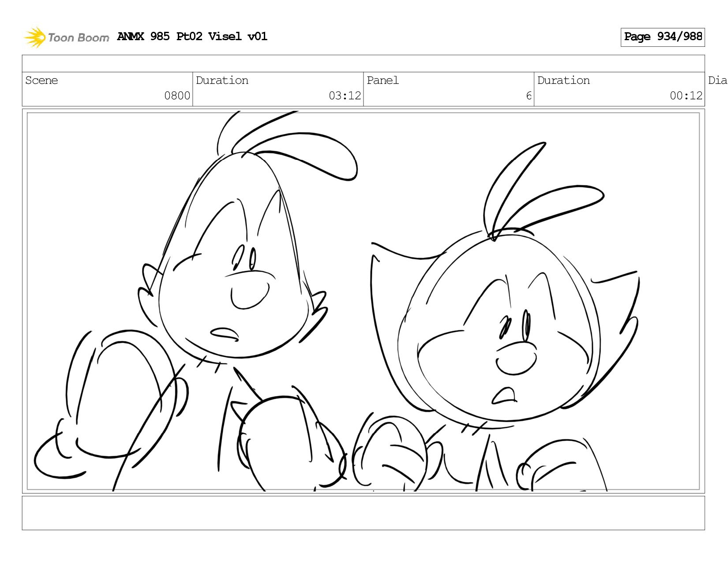Click the storyboard panel drawing
This screenshot has height=563, width=728.
click(x=363, y=301)
